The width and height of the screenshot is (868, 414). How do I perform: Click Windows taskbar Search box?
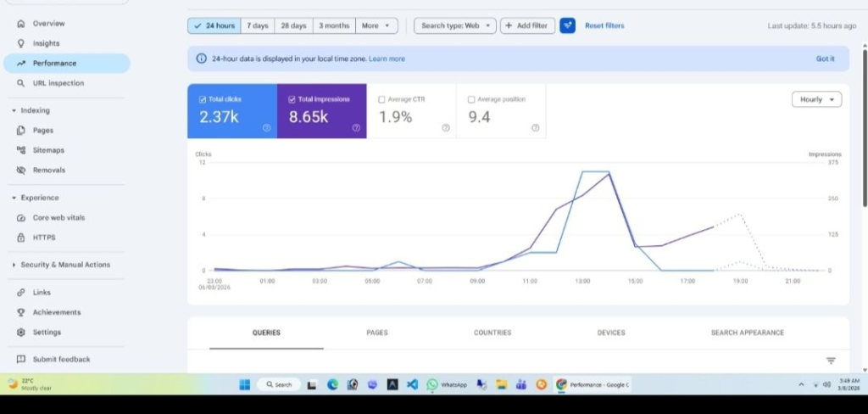tap(280, 384)
